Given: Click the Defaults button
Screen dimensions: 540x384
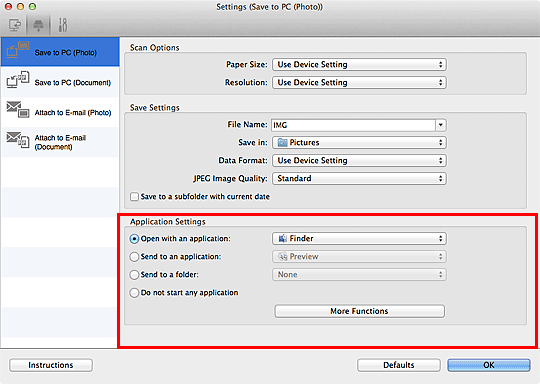Looking at the screenshot, I should [399, 365].
